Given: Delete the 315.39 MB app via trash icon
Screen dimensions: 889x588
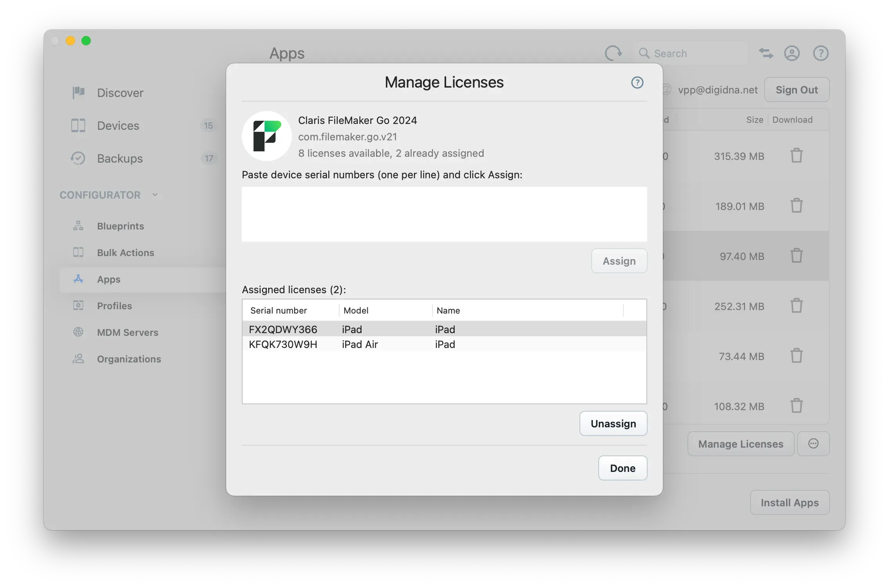Looking at the screenshot, I should click(x=797, y=156).
